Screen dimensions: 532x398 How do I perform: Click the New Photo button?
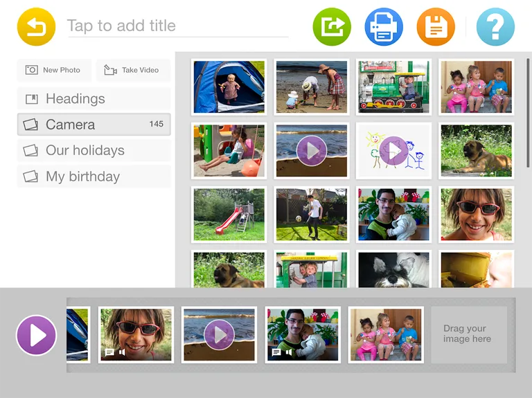tap(53, 70)
